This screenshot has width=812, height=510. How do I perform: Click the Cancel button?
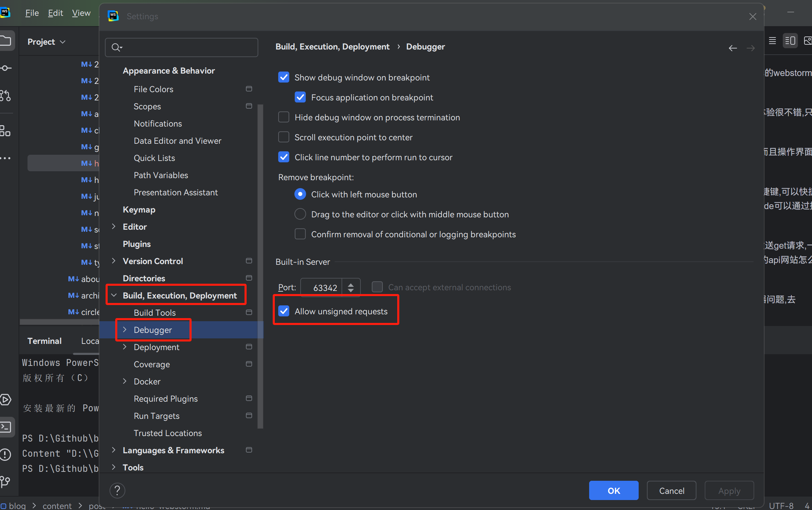[672, 491]
